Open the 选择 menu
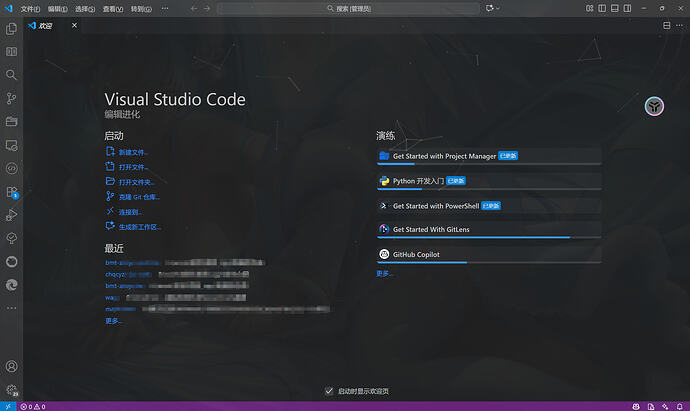690x411 pixels. pos(85,9)
